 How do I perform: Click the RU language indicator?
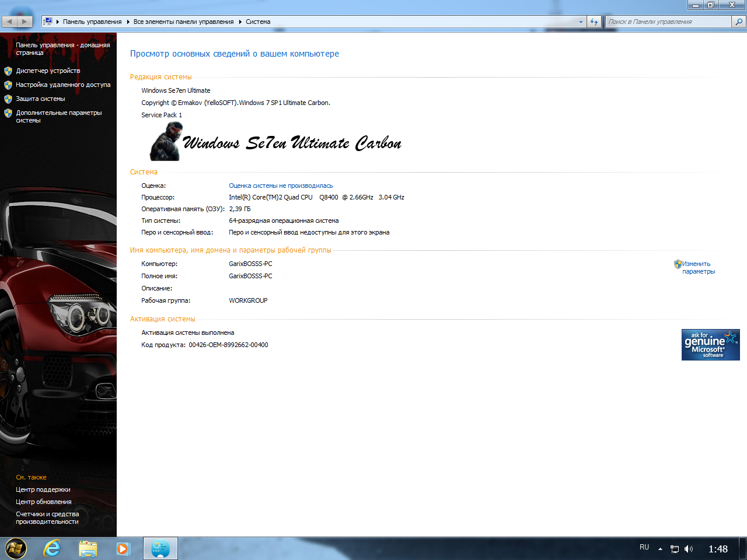point(644,547)
